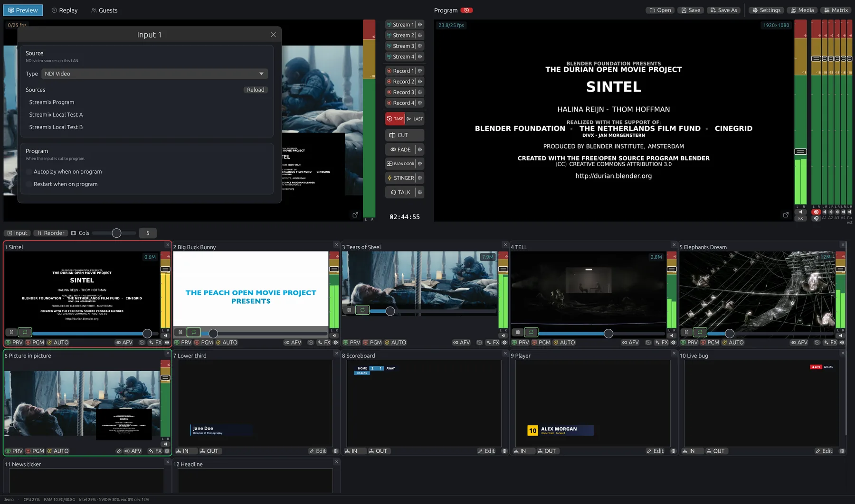Select Streamix Program NDI source
Screen dimensions: 855x504
pyautogui.click(x=52, y=103)
